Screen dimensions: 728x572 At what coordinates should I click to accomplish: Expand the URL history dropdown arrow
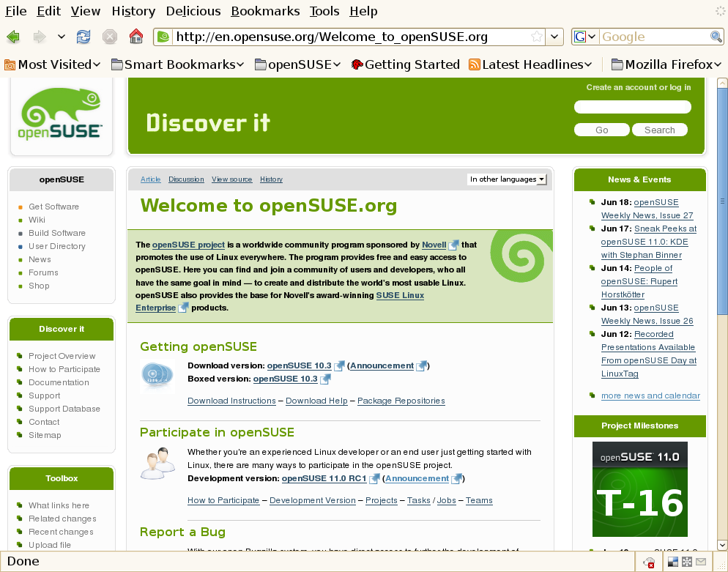tap(555, 37)
